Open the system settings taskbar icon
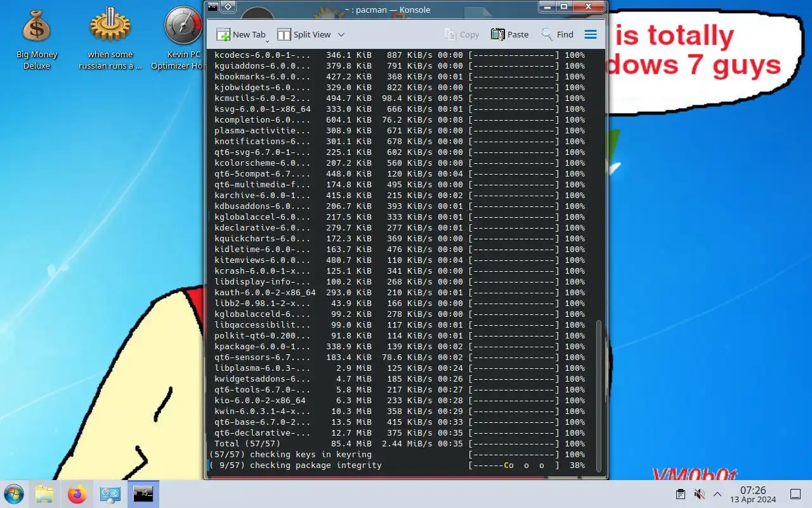Image resolution: width=812 pixels, height=508 pixels. click(110, 494)
